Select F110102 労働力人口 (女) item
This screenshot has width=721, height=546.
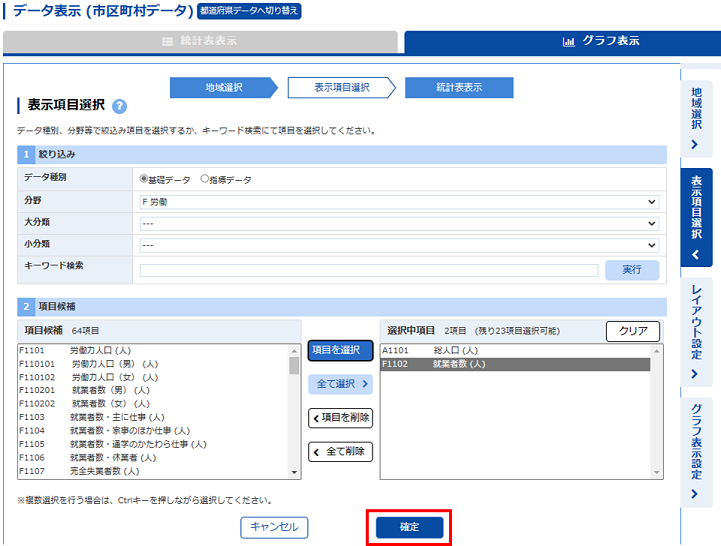click(154, 377)
